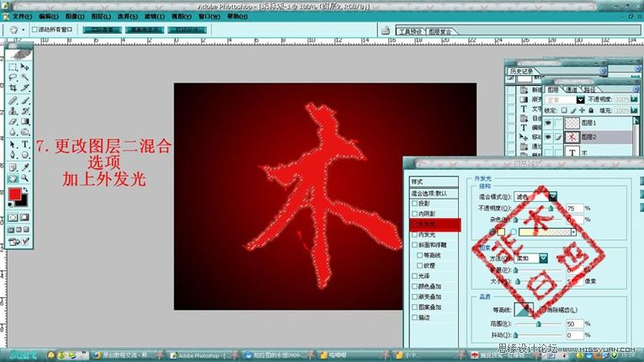This screenshot has height=362, width=644.
Task: Open 滤镜(T) menu
Action: (x=154, y=17)
